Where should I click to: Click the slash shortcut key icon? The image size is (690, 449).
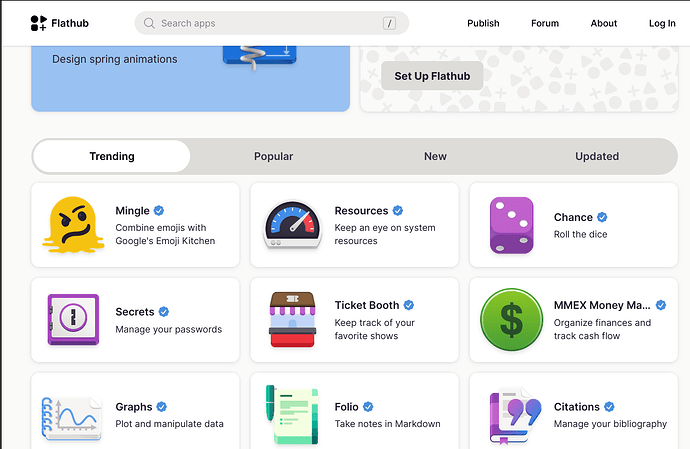tap(389, 23)
